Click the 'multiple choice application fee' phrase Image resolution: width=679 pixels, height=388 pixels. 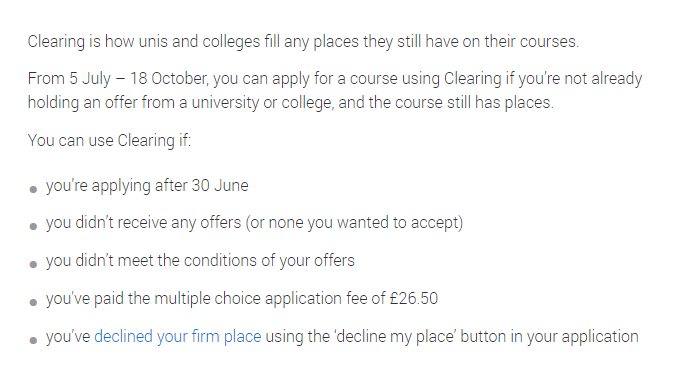click(269, 299)
